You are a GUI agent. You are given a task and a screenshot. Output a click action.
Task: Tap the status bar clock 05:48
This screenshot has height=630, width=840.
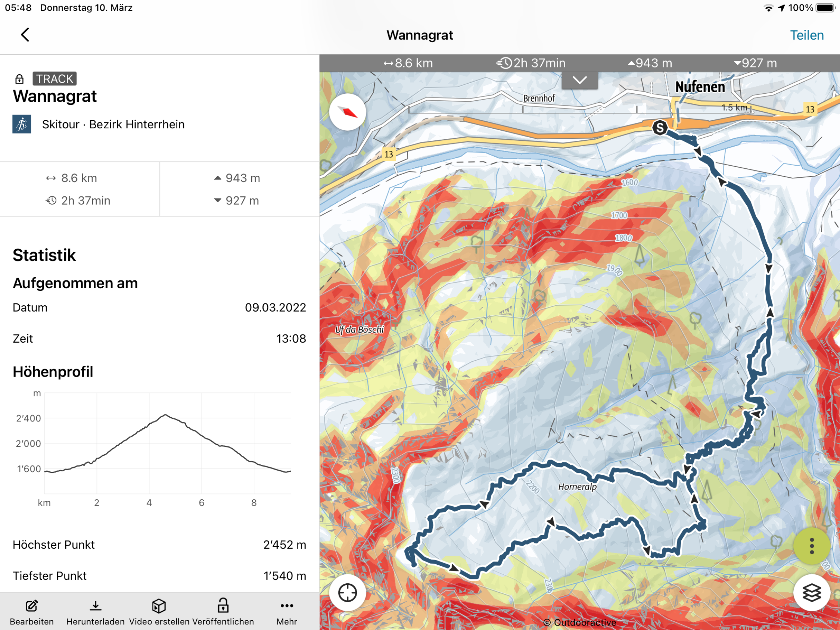tap(18, 7)
